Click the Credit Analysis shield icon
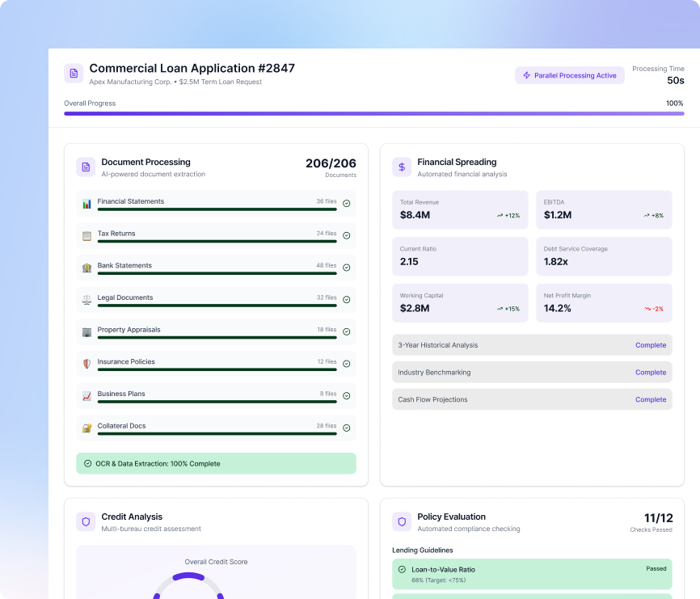700x599 pixels. click(86, 521)
